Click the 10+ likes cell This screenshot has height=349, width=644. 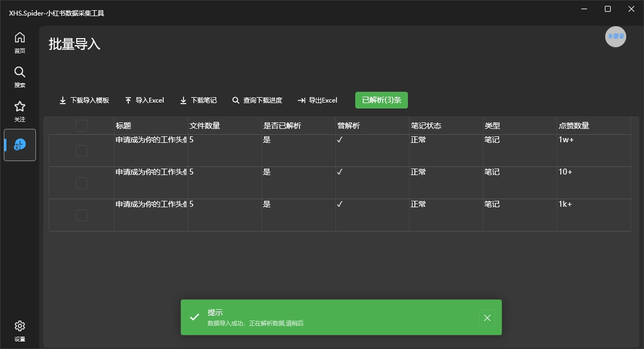(594, 183)
